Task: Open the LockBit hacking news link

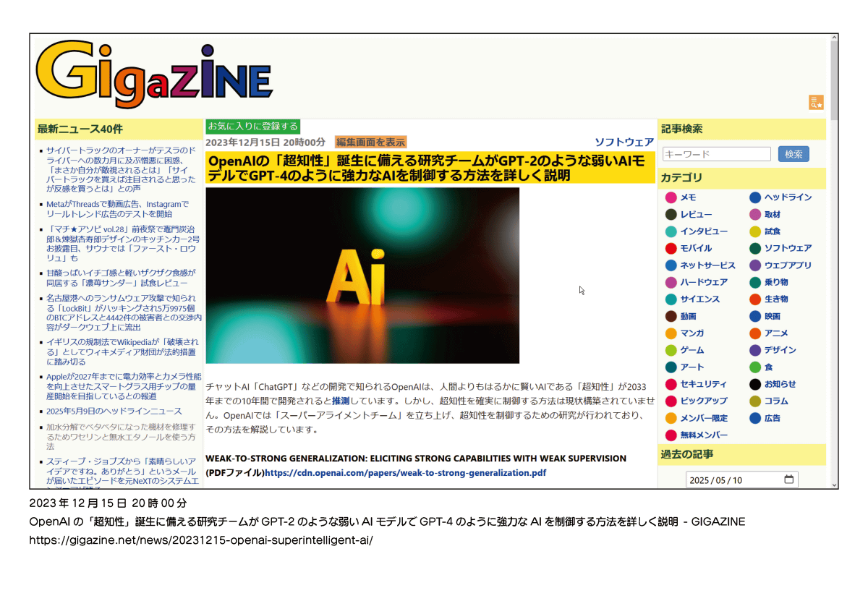Action: tap(124, 312)
